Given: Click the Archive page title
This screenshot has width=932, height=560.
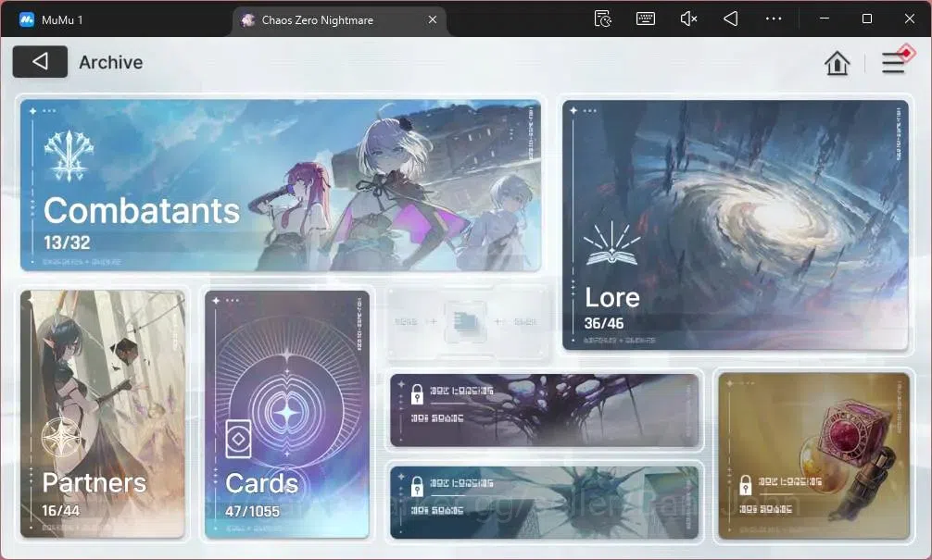Looking at the screenshot, I should (110, 62).
